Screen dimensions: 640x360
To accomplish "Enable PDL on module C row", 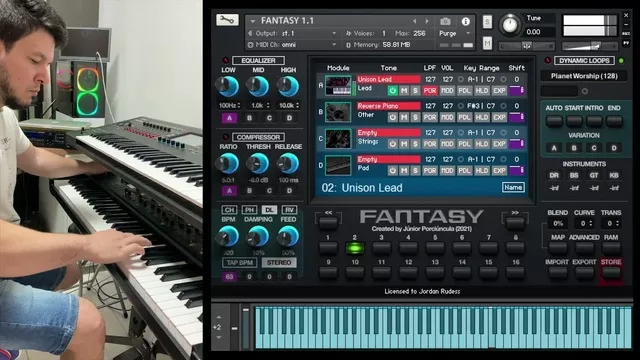I will click(464, 144).
